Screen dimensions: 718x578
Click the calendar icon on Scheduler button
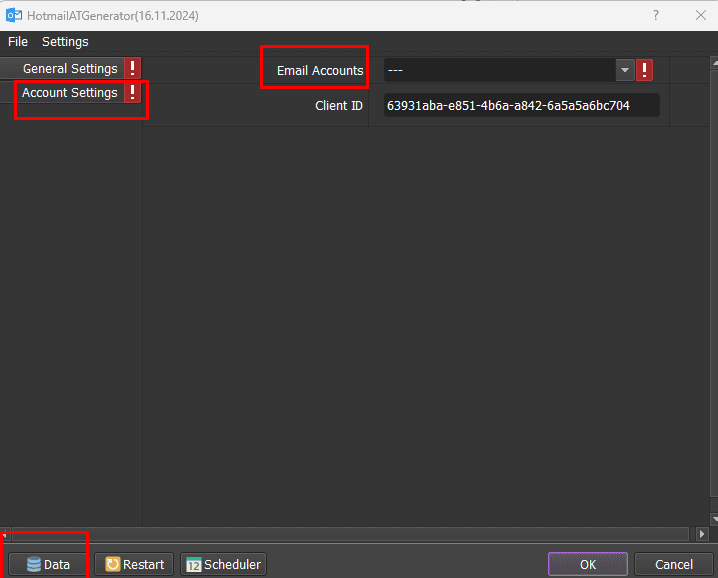click(x=194, y=565)
